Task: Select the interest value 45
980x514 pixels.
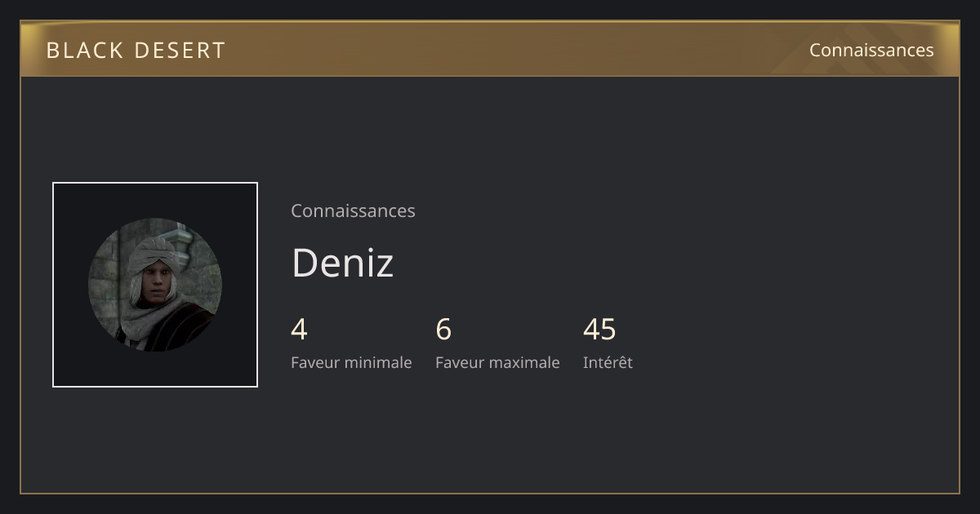Action: [599, 330]
